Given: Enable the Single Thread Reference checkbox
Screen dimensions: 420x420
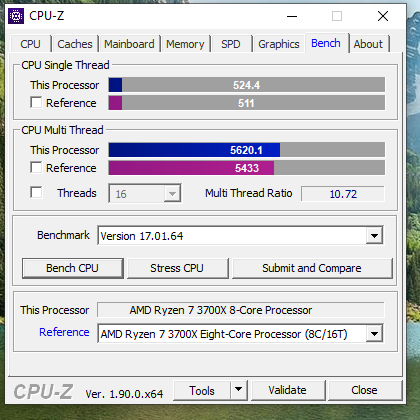Looking at the screenshot, I should pos(36,102).
